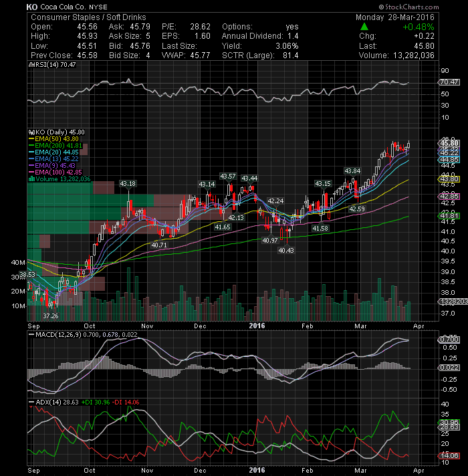The width and height of the screenshot is (468, 476).
Task: Select the EMA(100) 42.85 legend entry
Action: pos(55,172)
